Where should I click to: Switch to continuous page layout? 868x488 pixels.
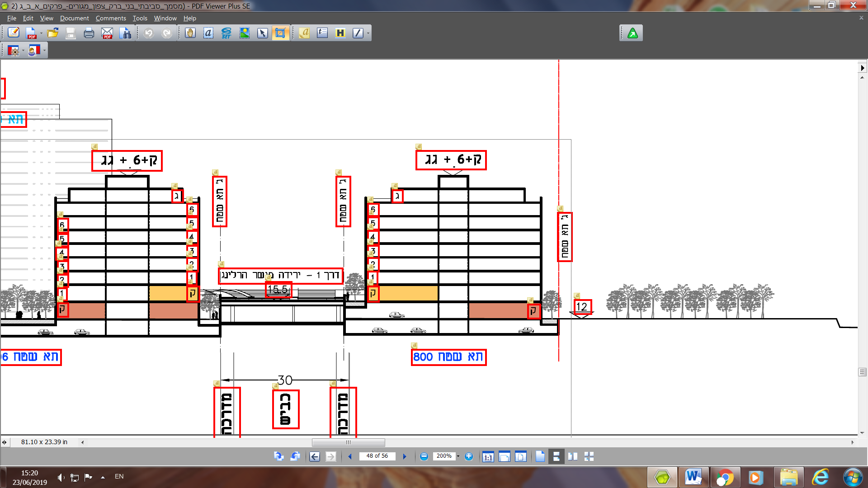click(557, 456)
